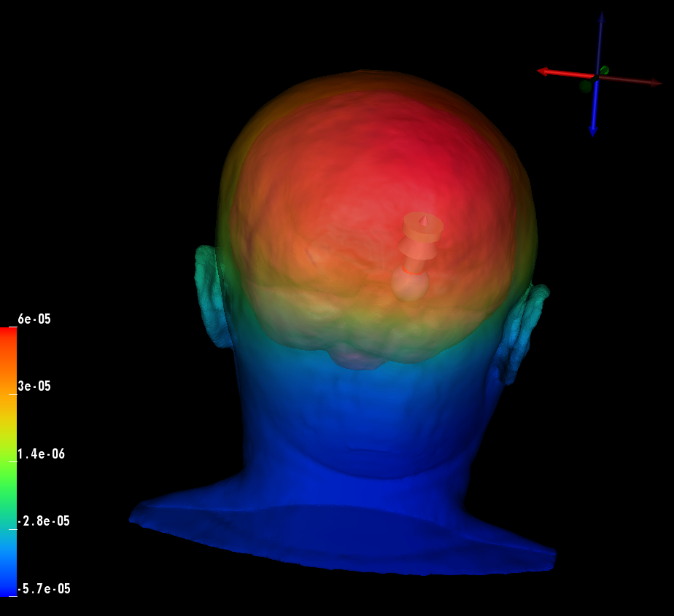Click the red axis arrow in the orientation widget
The height and width of the screenshot is (616, 674).
click(x=565, y=73)
